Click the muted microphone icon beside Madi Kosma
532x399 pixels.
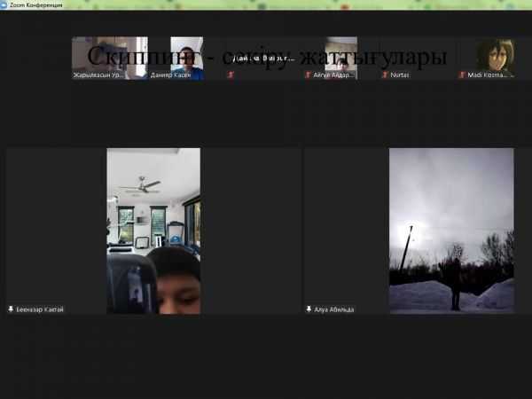(462, 75)
